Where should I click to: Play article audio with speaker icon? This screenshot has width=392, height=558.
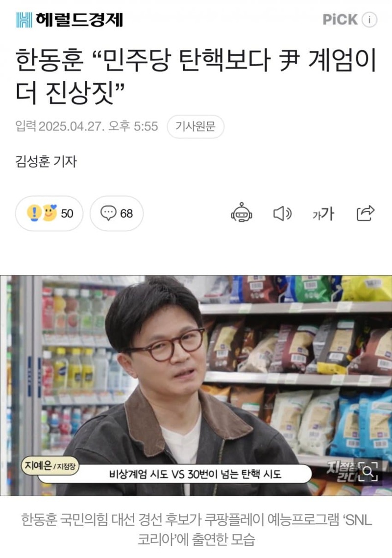click(282, 214)
